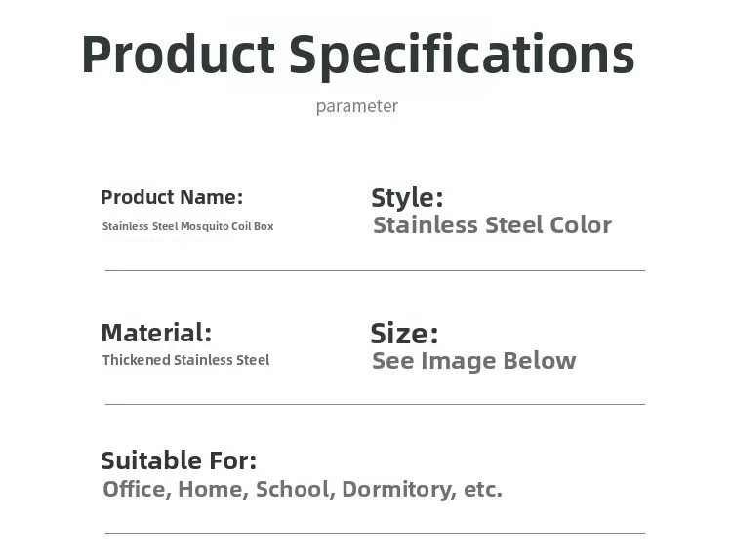Click the word "School" in the suitable list
The width and height of the screenshot is (732, 560).
(291, 489)
